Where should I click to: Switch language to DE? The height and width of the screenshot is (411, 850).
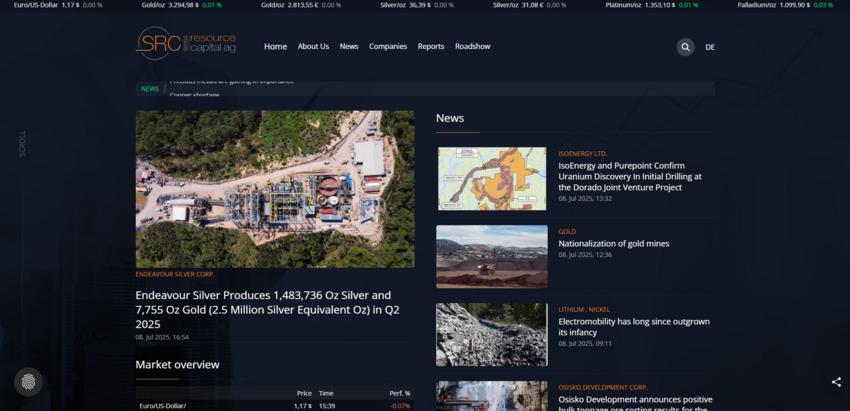tap(710, 47)
